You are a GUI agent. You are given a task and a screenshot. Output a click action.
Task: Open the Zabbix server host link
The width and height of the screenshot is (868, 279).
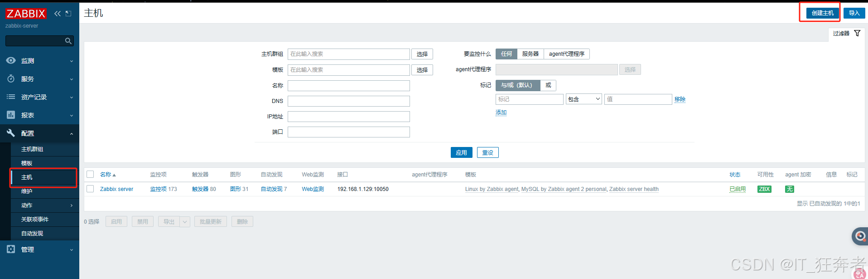pos(116,189)
